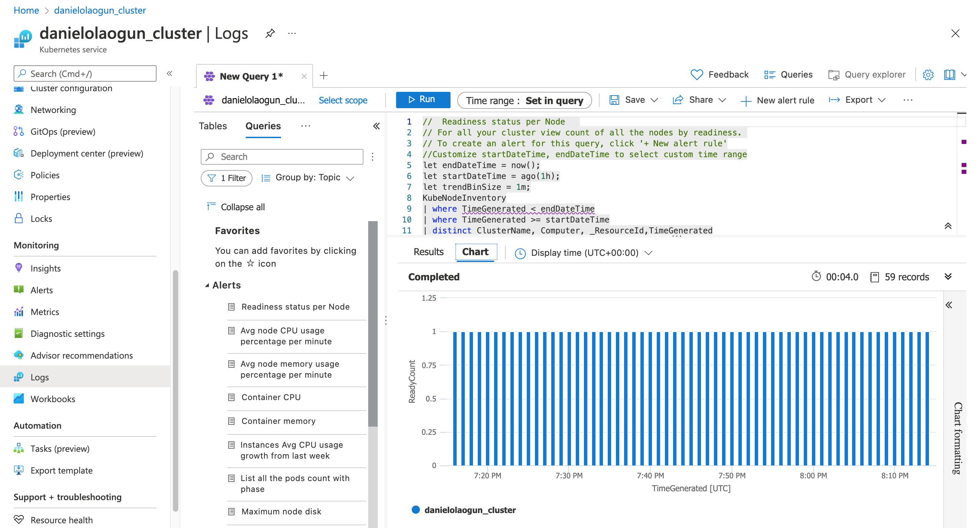980x528 pixels.
Task: Add a new query tab
Action: click(x=324, y=75)
